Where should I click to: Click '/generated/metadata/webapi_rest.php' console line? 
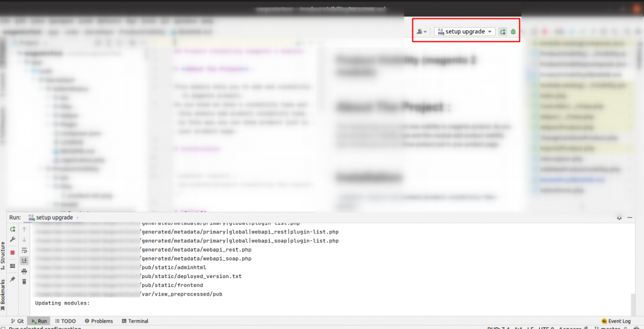[x=196, y=249]
